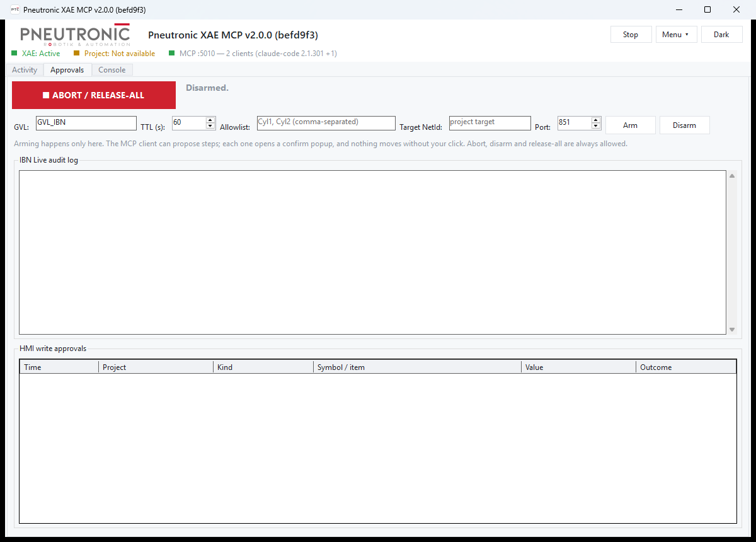Sort by Symbol / item column header

(417, 367)
